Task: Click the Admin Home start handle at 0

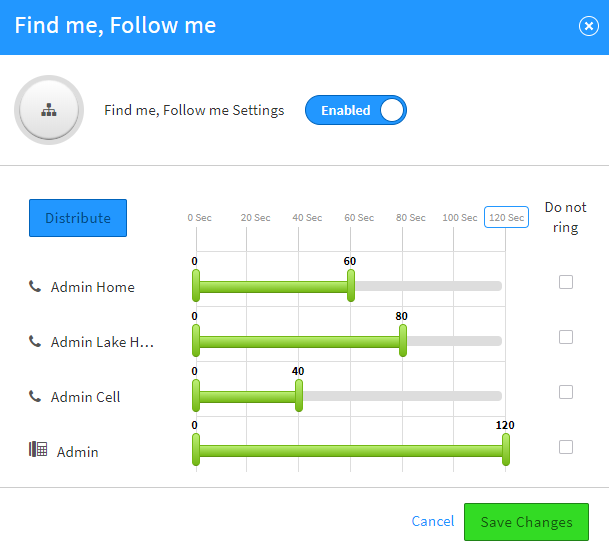Action: click(x=196, y=287)
